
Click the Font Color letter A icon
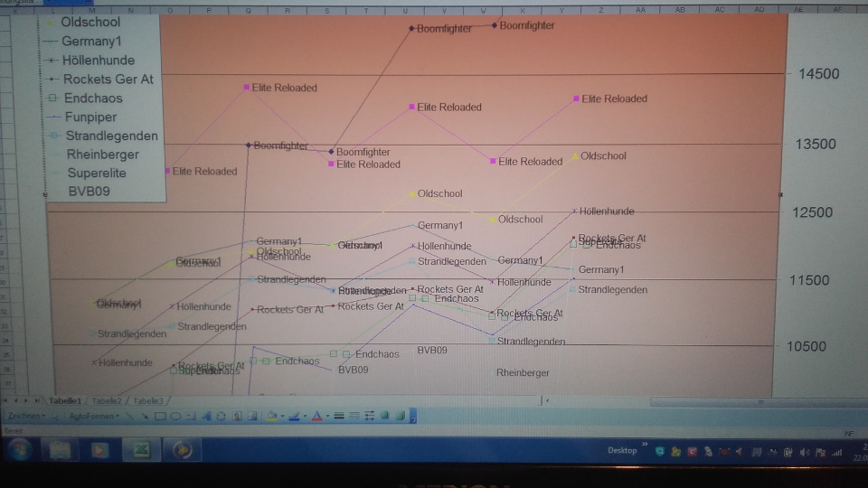click(x=316, y=417)
